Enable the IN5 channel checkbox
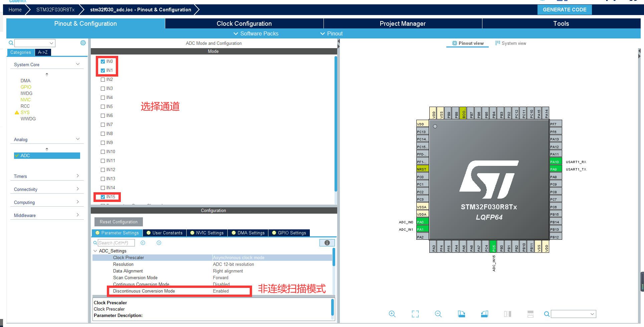644x327 pixels. tap(103, 107)
